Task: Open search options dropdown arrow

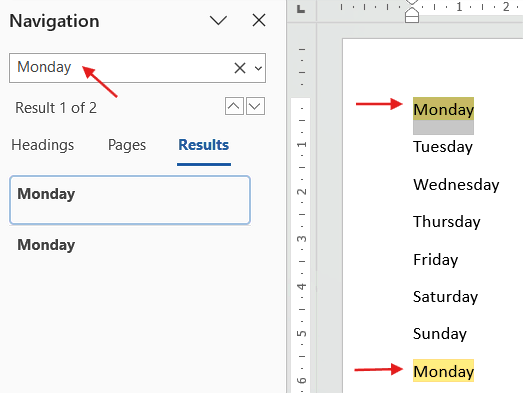Action: [258, 68]
